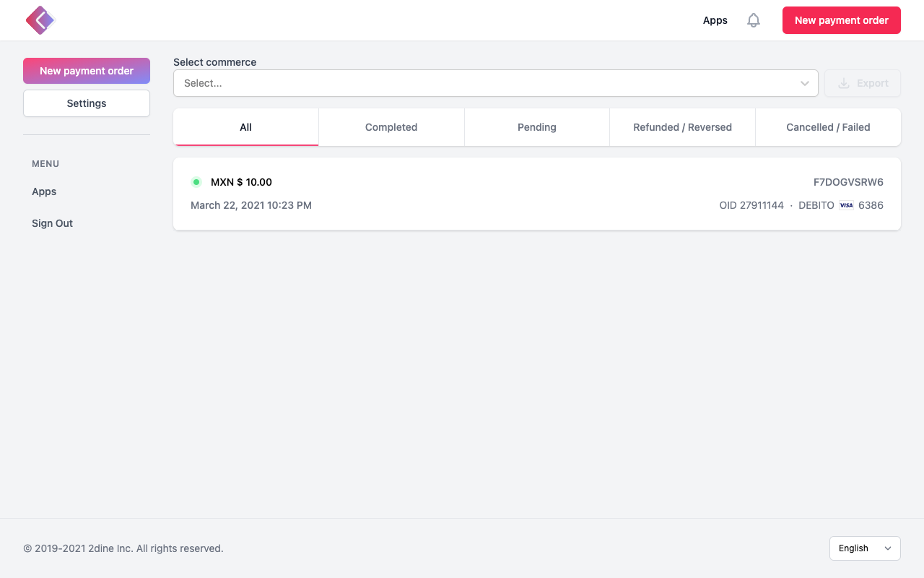Click the VISA card icon on payment row
This screenshot has height=578, width=924.
[x=845, y=205]
